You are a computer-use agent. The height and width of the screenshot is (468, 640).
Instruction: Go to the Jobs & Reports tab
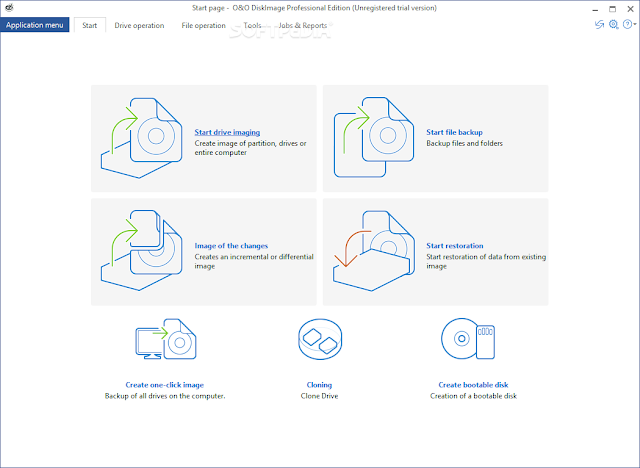(x=300, y=25)
